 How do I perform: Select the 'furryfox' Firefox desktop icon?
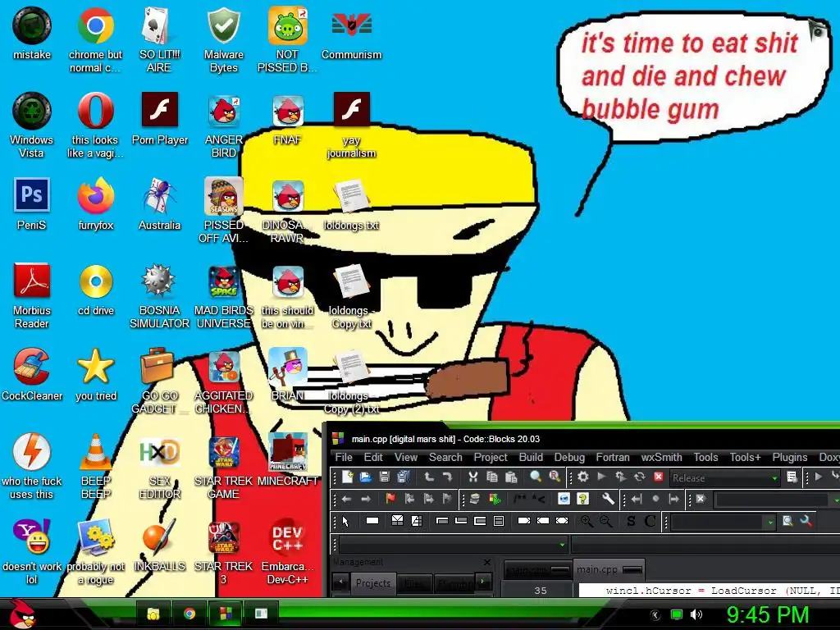click(x=96, y=204)
